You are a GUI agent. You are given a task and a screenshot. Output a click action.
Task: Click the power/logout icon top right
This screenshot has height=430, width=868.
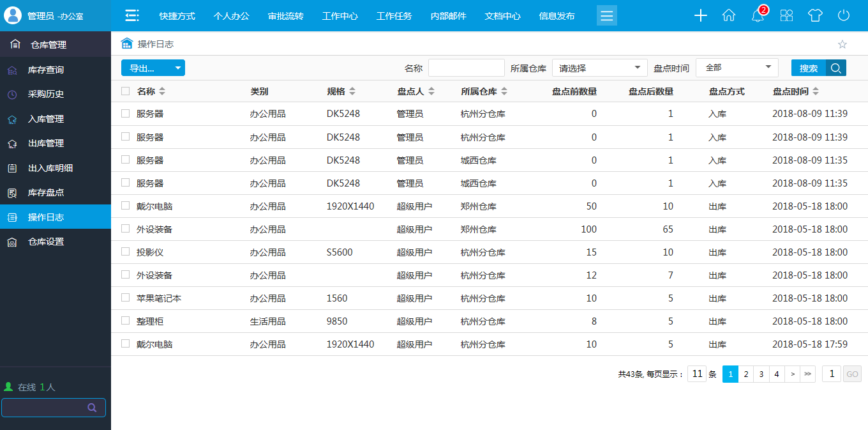pyautogui.click(x=844, y=15)
